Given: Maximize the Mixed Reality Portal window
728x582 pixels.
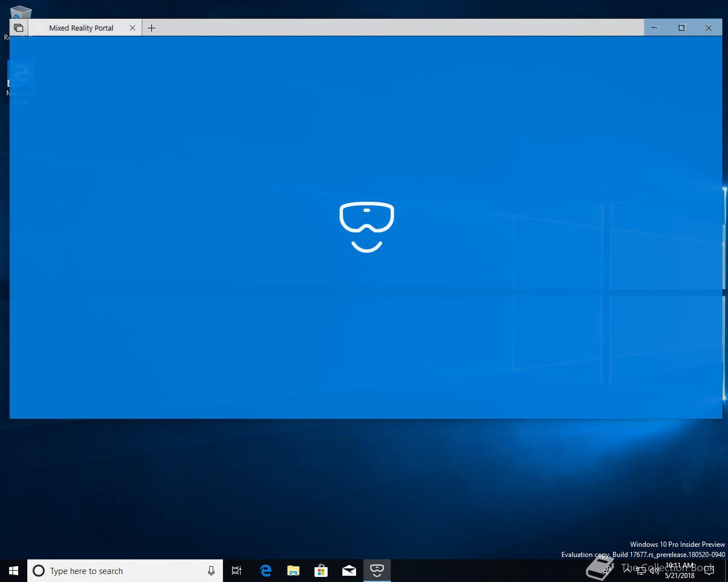Looking at the screenshot, I should [x=681, y=27].
